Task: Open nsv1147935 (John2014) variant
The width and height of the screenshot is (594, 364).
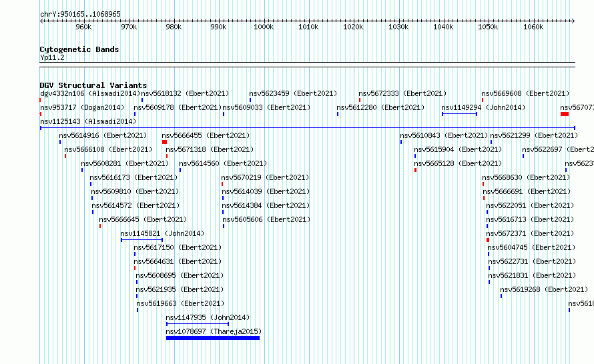Action: (208, 317)
